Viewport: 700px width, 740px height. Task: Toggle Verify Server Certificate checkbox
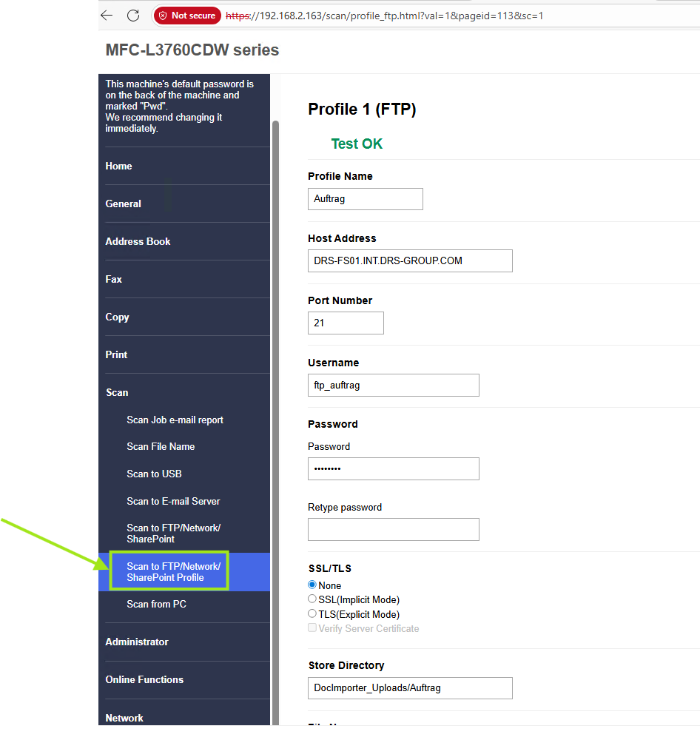(x=312, y=628)
